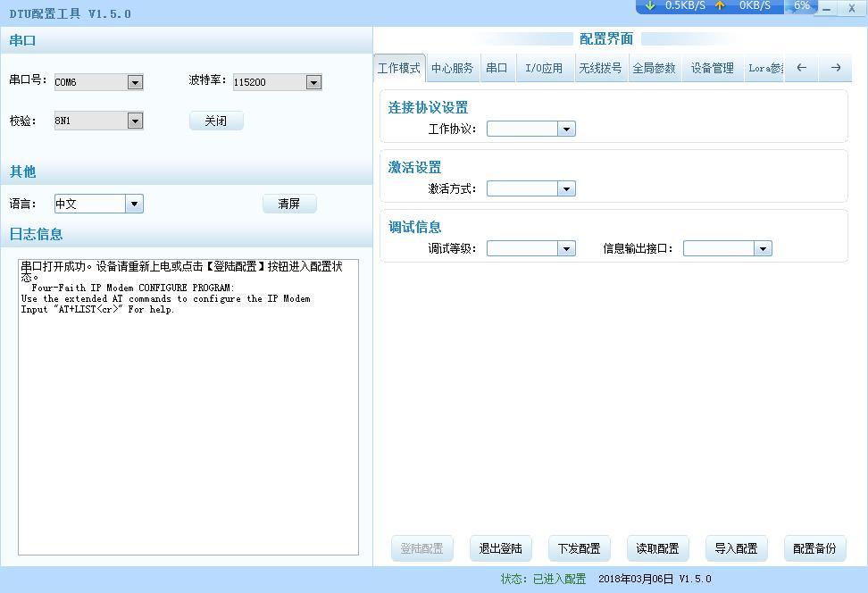
Task: Open the I/O应用 tab
Action: click(x=543, y=68)
